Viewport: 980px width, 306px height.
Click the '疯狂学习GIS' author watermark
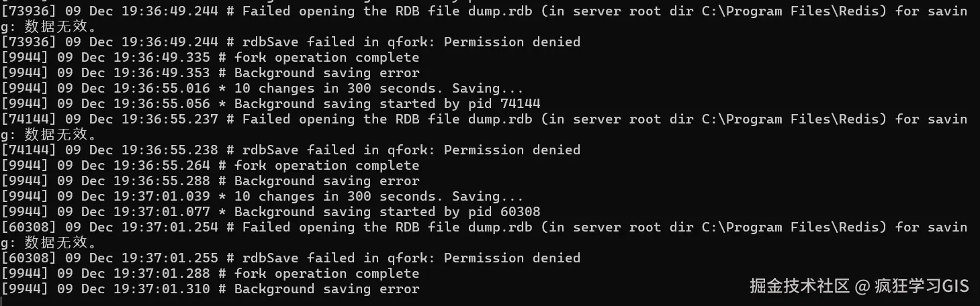(x=922, y=286)
